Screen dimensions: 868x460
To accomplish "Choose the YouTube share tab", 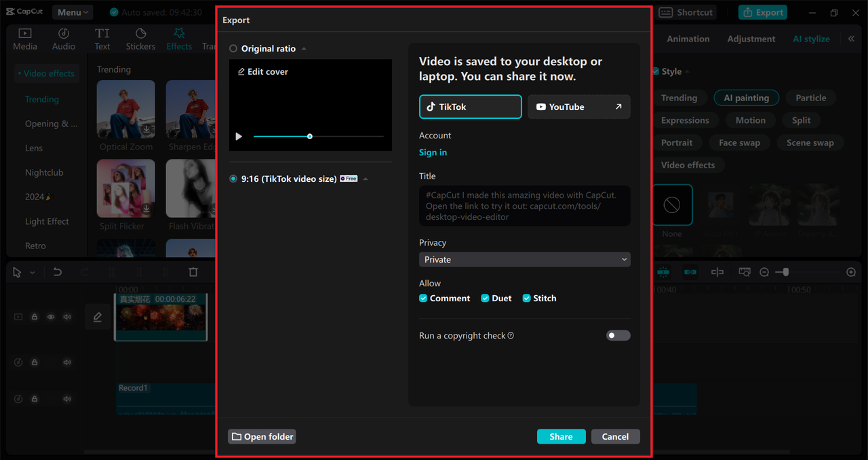I will click(x=579, y=107).
